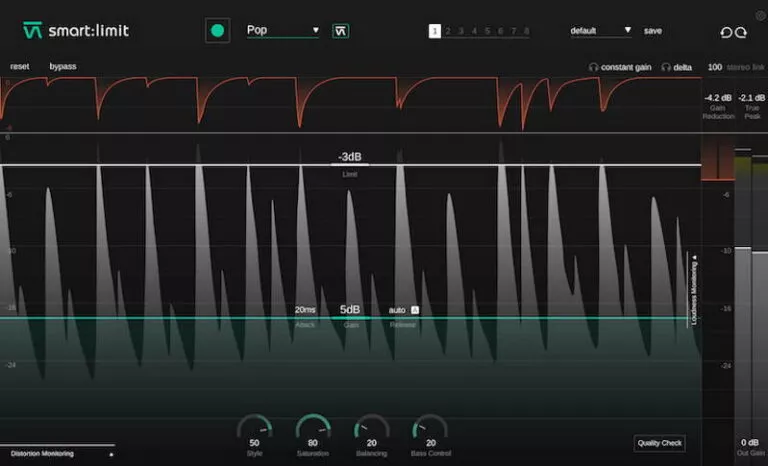Click the redo arrow icon
768x466 pixels.
[741, 32]
